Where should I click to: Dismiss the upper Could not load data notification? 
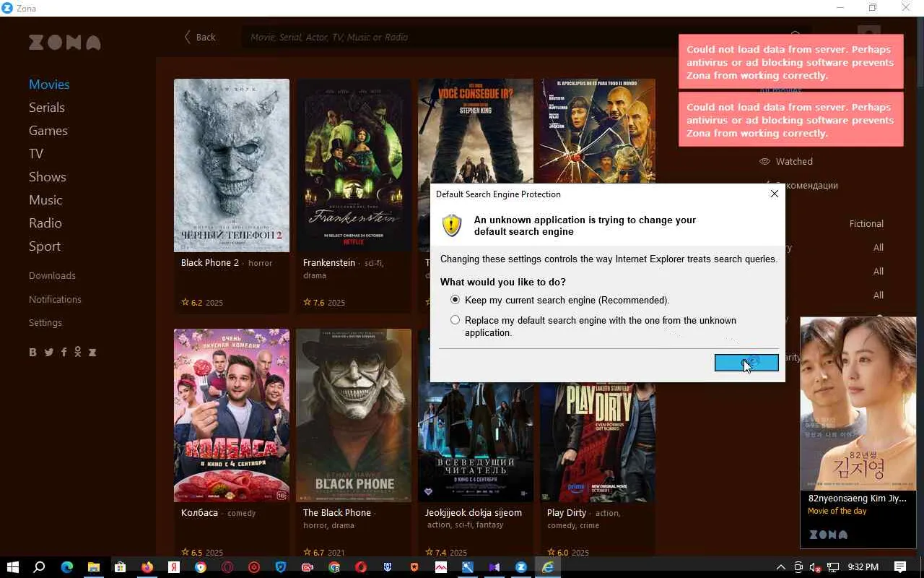791,62
